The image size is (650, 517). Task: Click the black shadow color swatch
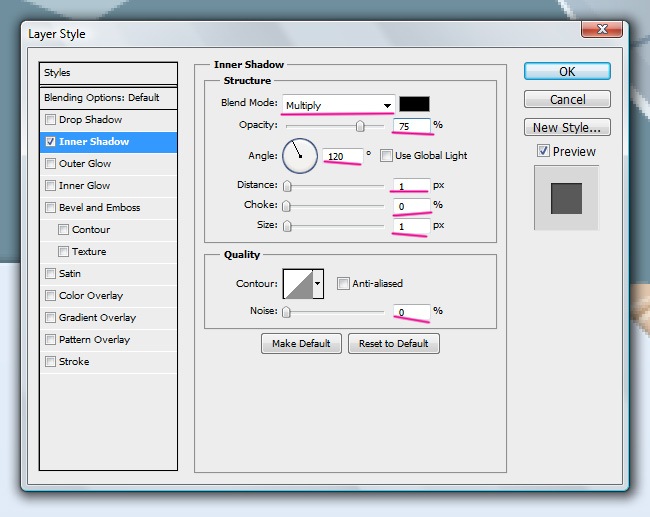point(414,104)
